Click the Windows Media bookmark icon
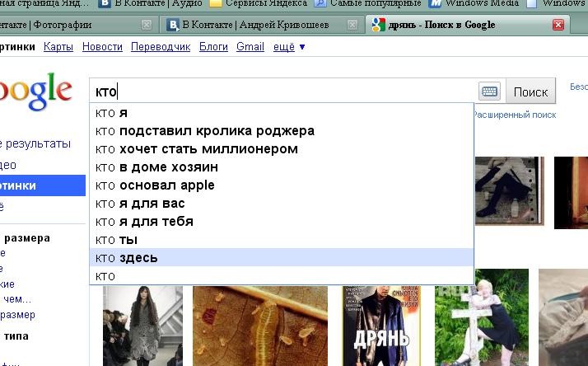Screen dimensions: 588x366 436,3
